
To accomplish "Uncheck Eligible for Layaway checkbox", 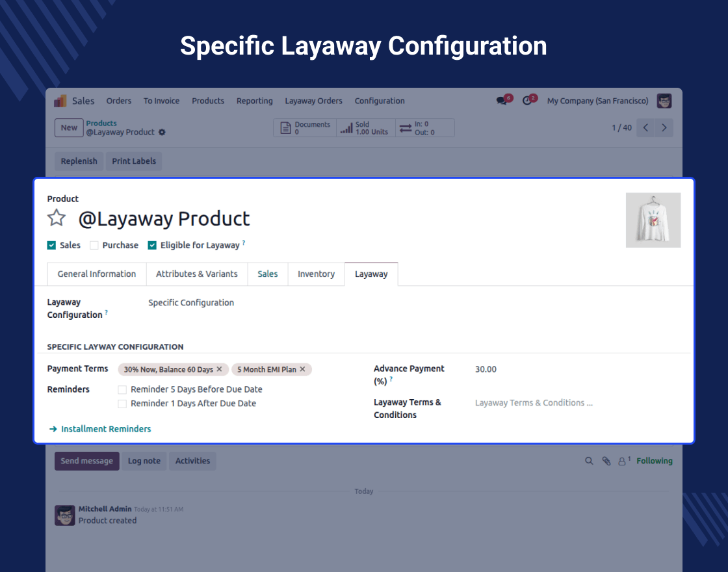I will pos(152,245).
